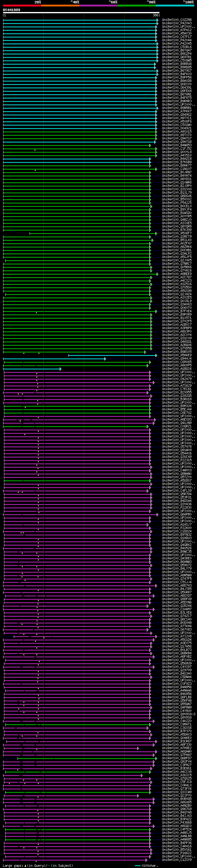Select last hit label UniRef100_C1ZSY9
197x868 pixels.
tap(177, 860)
